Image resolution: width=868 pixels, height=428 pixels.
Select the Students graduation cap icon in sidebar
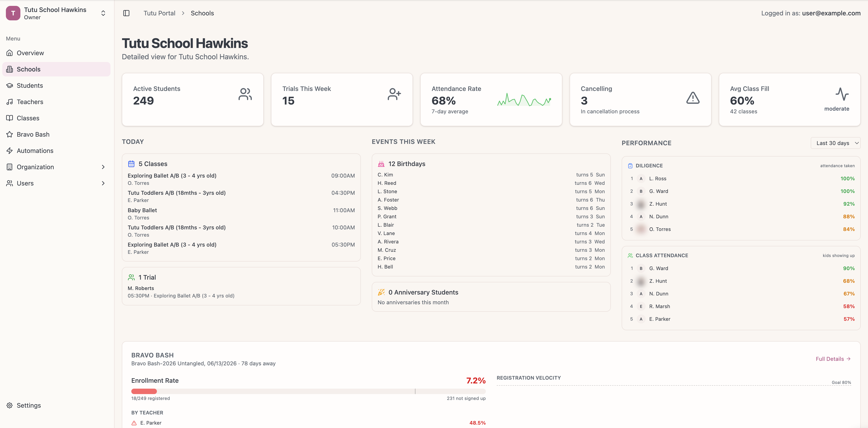(10, 85)
